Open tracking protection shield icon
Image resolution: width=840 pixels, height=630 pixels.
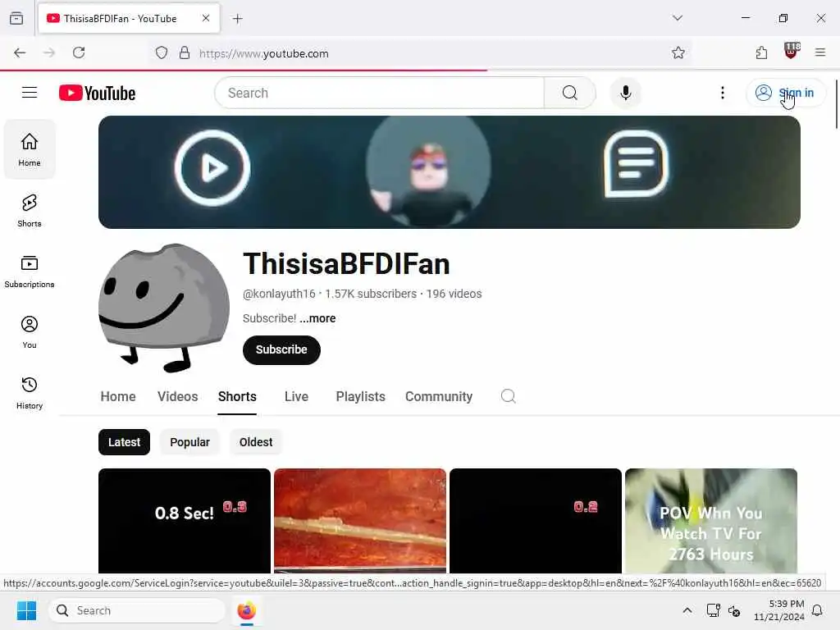[162, 52]
